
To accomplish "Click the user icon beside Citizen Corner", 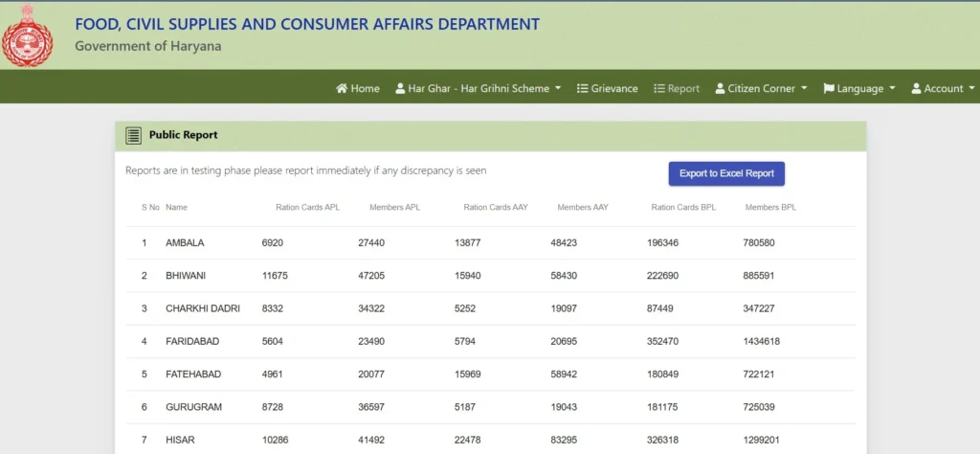I will [720, 88].
